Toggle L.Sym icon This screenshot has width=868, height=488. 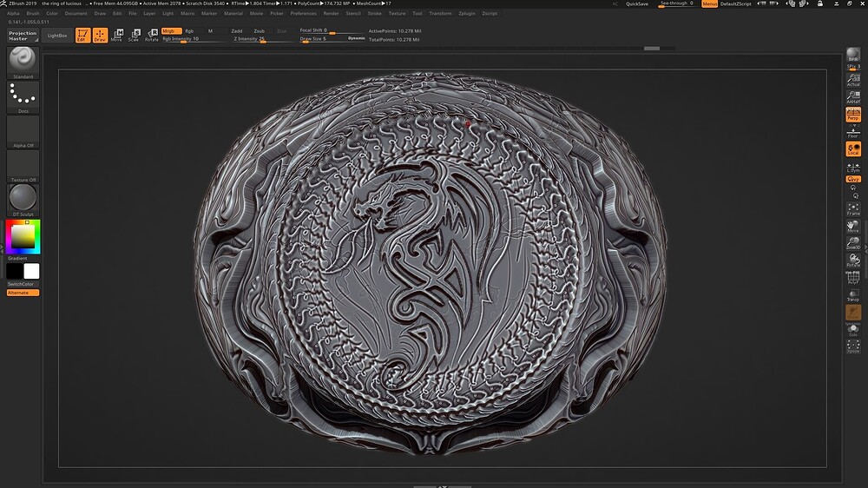[853, 168]
